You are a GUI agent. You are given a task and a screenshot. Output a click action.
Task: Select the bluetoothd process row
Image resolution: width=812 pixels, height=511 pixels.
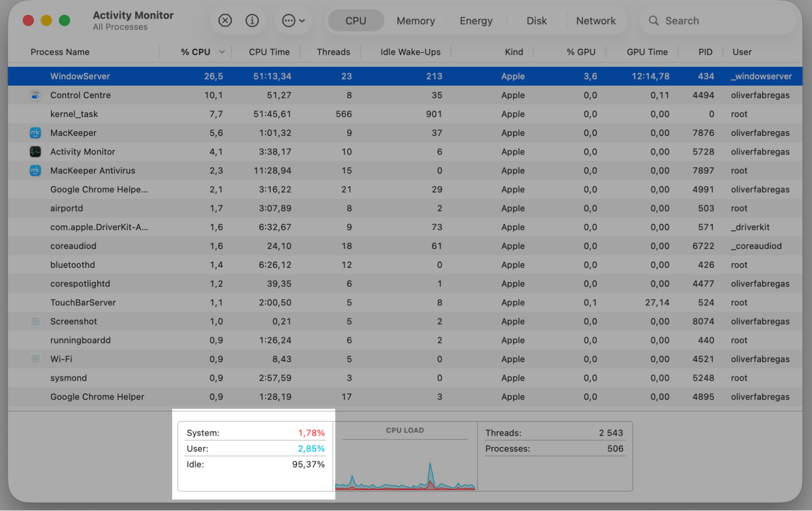pyautogui.click(x=405, y=265)
